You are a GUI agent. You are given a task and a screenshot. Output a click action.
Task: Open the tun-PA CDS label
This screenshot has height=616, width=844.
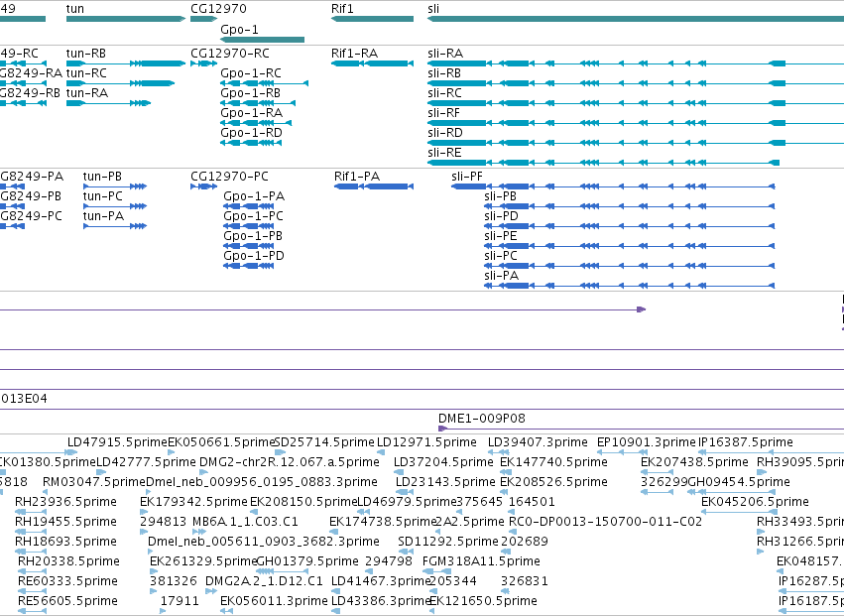coord(103,216)
